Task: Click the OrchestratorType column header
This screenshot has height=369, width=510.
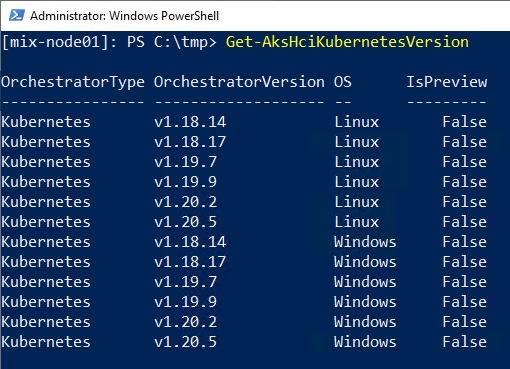Action: tap(73, 82)
